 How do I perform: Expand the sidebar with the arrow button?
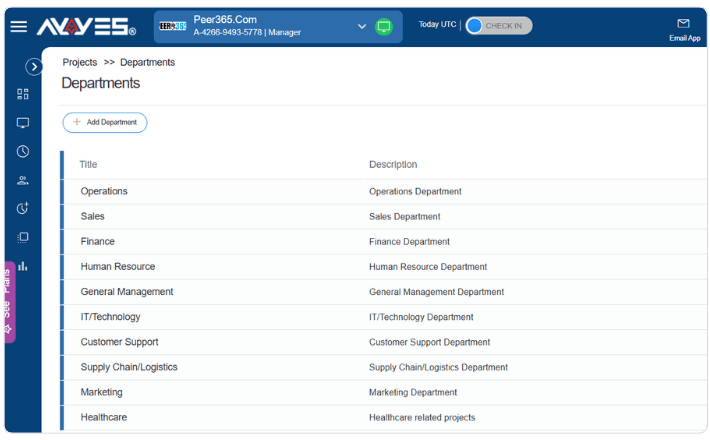[x=34, y=67]
